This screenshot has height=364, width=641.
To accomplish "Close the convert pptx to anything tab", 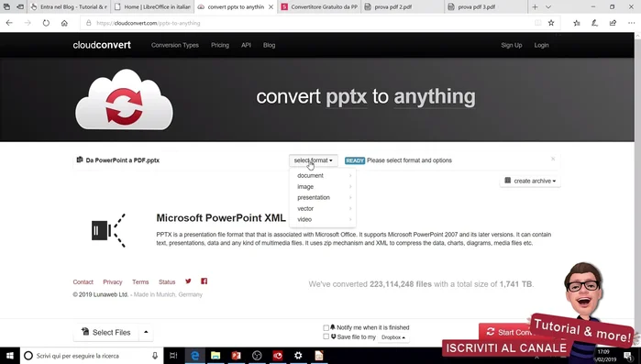I will pyautogui.click(x=271, y=7).
